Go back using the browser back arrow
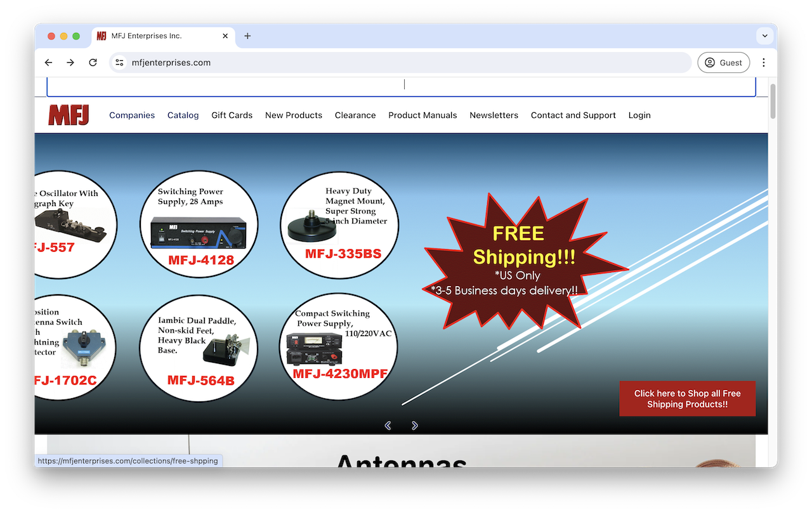This screenshot has height=513, width=812. click(x=48, y=63)
